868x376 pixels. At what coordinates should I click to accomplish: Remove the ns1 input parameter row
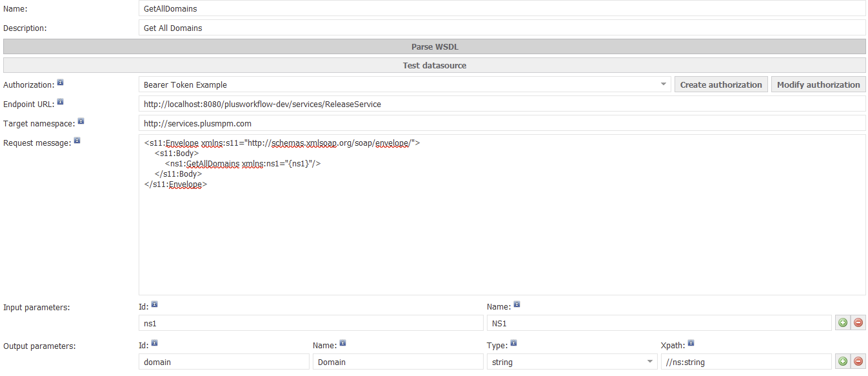[x=858, y=322]
